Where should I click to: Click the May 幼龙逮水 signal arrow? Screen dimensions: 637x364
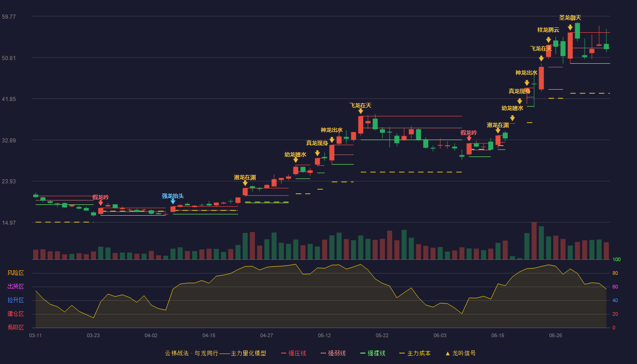(x=296, y=160)
